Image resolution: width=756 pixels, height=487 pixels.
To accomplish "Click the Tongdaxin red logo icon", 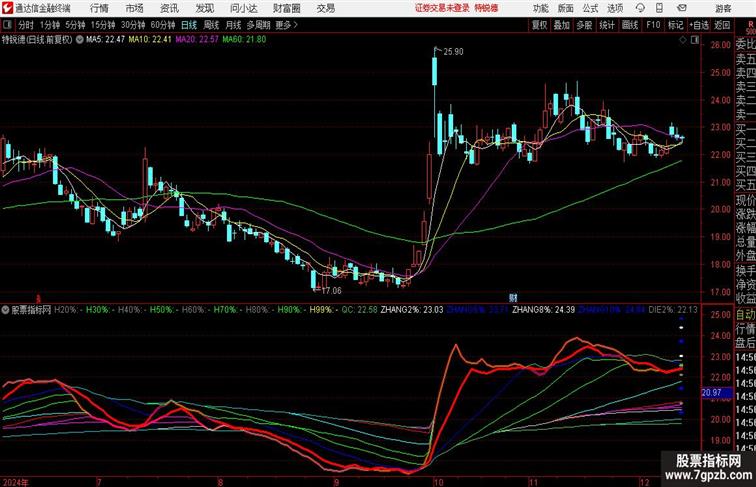I will 7,8.
